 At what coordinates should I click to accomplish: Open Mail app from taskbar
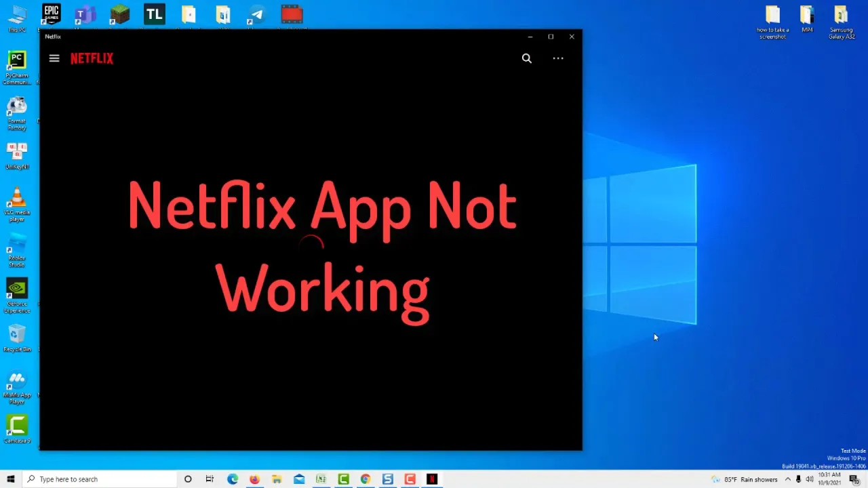click(299, 479)
